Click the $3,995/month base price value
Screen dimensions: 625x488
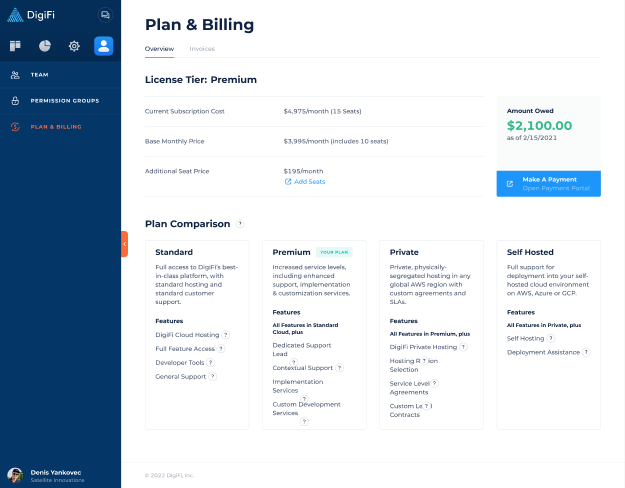pos(336,142)
